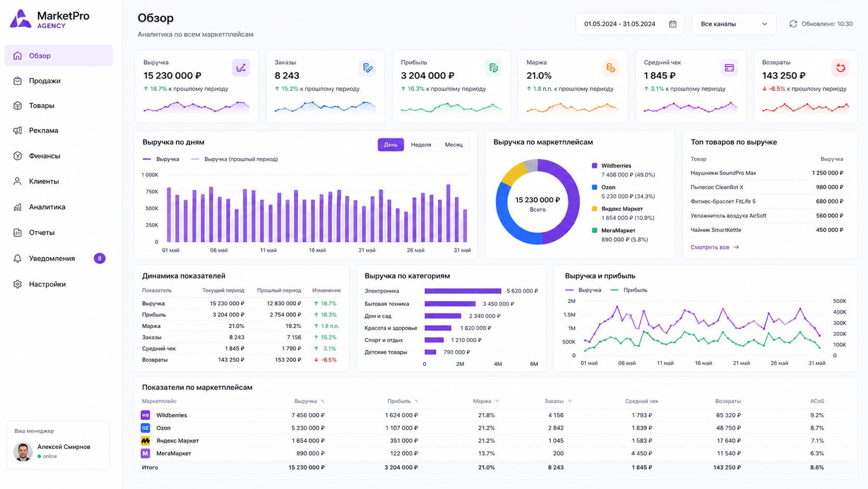Click the Средний чек card icon

729,68
